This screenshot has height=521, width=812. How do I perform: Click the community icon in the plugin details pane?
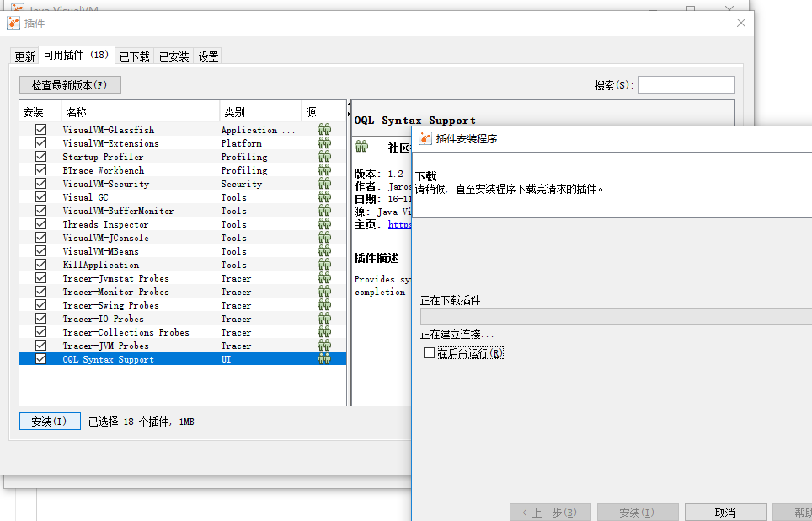pyautogui.click(x=361, y=147)
